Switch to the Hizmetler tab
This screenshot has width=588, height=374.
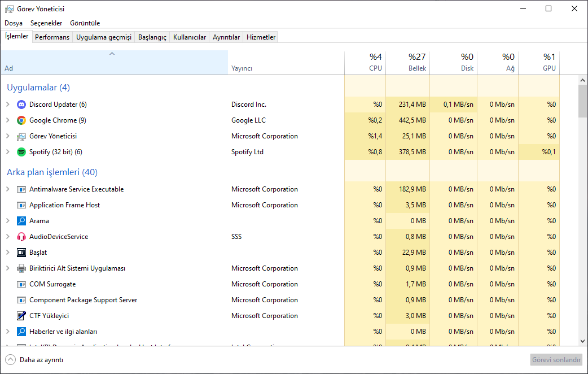point(261,37)
